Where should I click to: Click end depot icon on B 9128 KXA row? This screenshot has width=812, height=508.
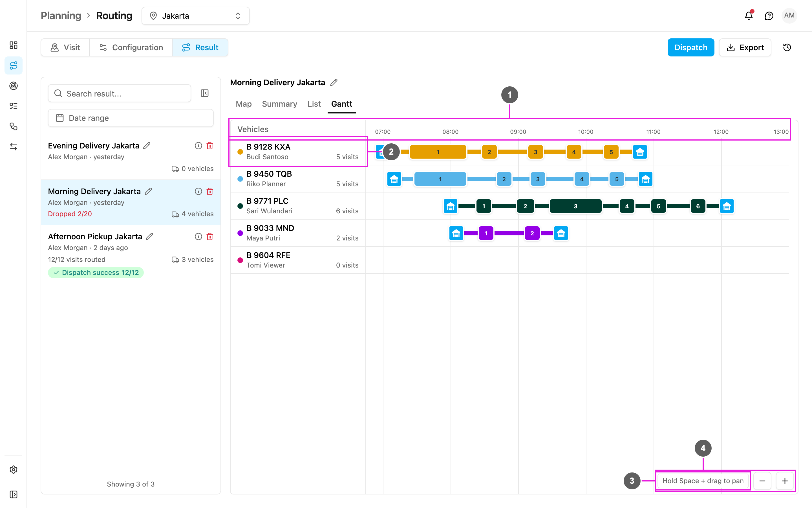tap(640, 152)
